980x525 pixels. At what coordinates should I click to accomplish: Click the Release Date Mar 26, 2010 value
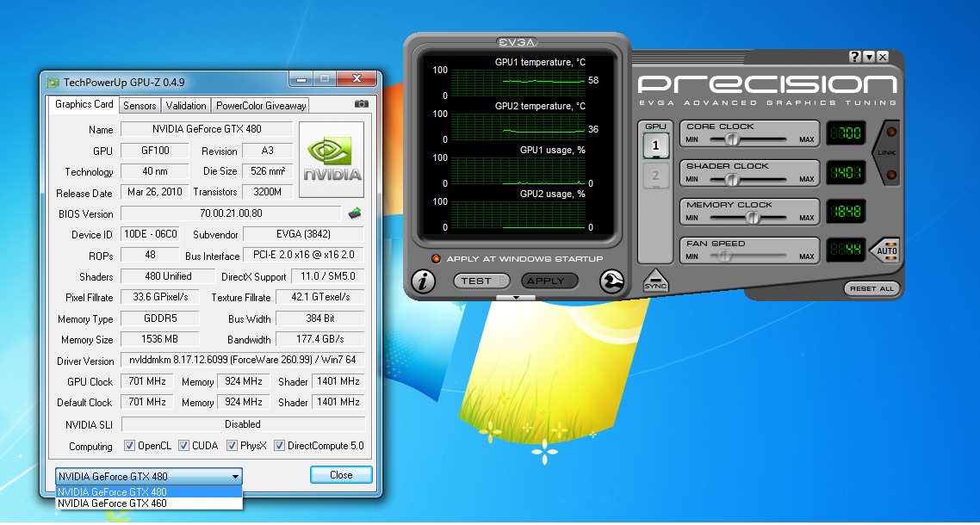(x=154, y=192)
